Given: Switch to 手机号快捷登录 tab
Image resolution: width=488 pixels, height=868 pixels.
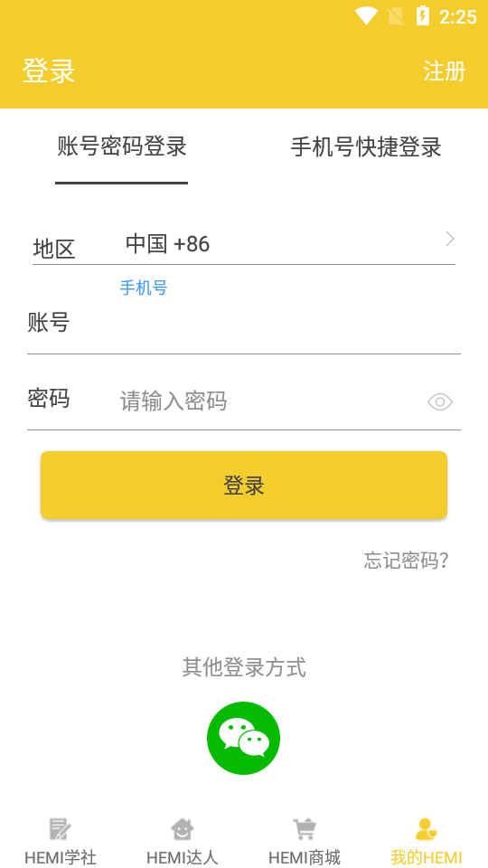Looking at the screenshot, I should 366,147.
